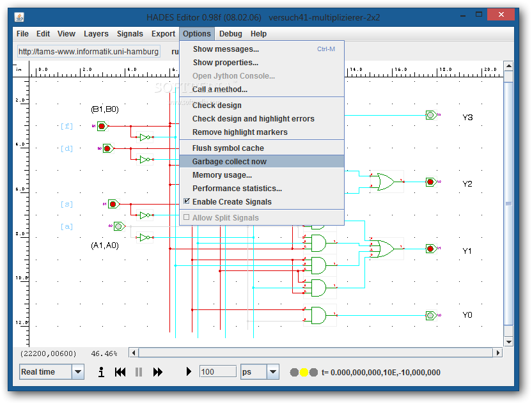Check the Allow Split Signals box
Viewport: 532px width, 404px height.
coord(186,217)
